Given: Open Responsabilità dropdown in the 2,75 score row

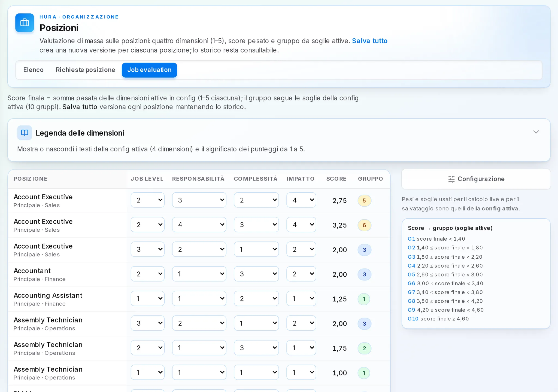Looking at the screenshot, I should tap(199, 200).
